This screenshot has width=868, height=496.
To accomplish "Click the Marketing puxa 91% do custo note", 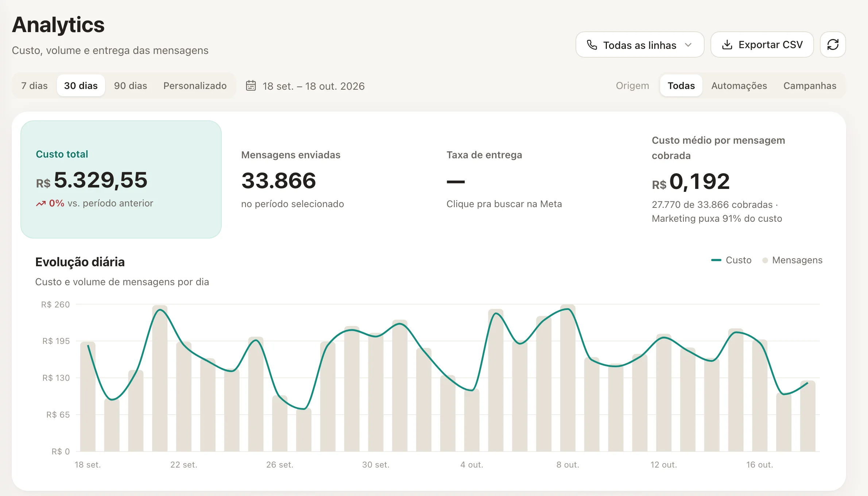I will tap(717, 218).
